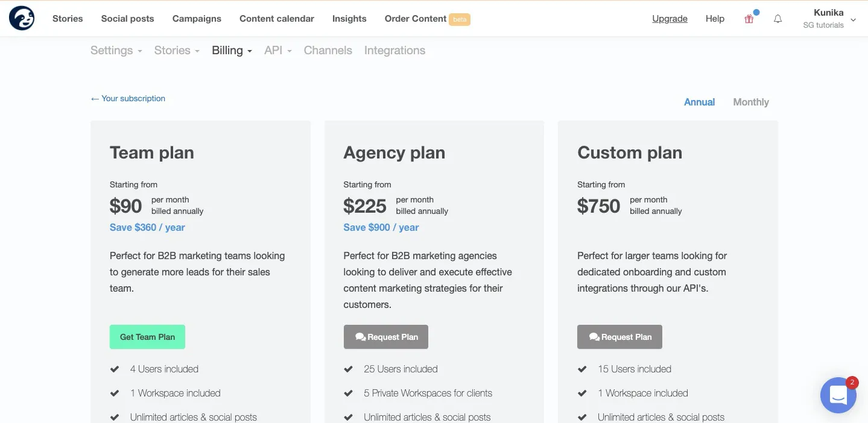Expand the Billing dropdown menu
This screenshot has height=423, width=868.
232,51
